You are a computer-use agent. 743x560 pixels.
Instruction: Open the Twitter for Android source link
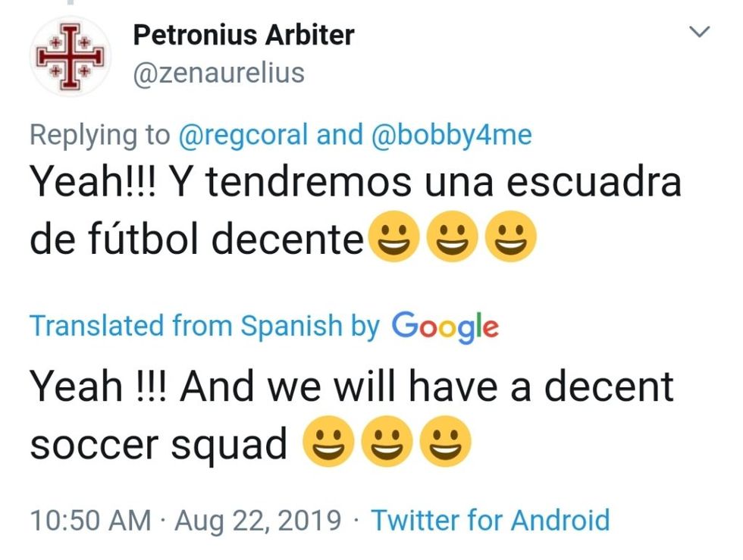490,521
